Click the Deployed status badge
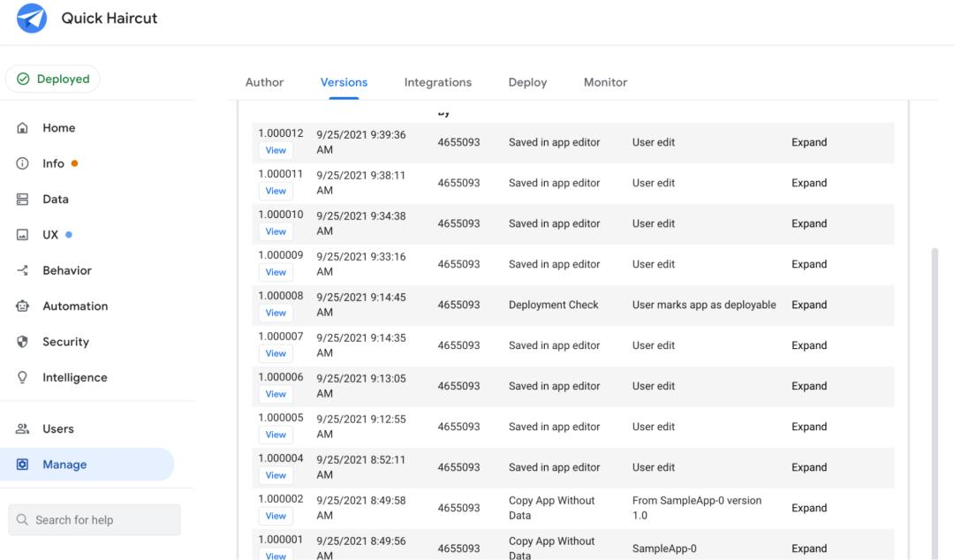954x560 pixels. tap(53, 79)
